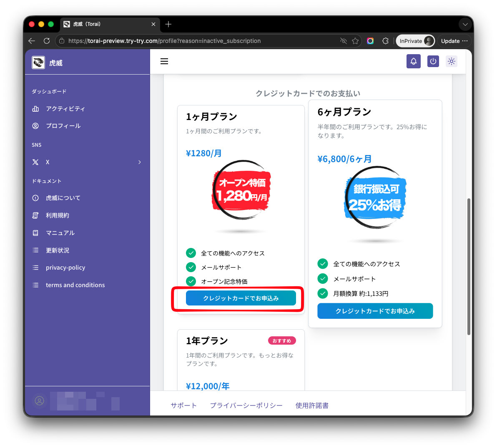497x448 pixels.
Task: Click the colorful circle toolbar icon
Action: [x=370, y=41]
